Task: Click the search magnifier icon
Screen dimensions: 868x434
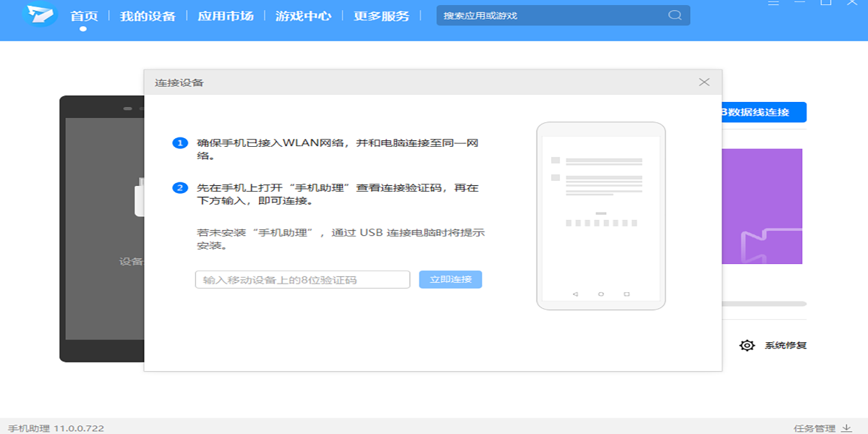Action: click(x=674, y=15)
